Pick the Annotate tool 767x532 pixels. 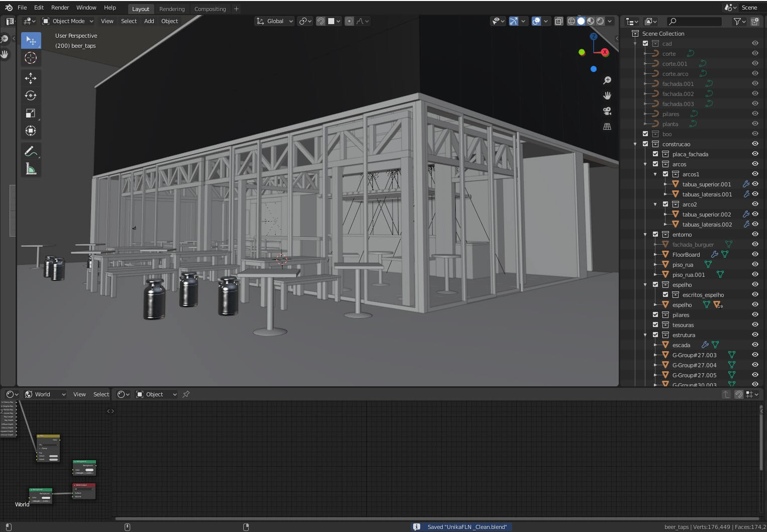(x=31, y=151)
